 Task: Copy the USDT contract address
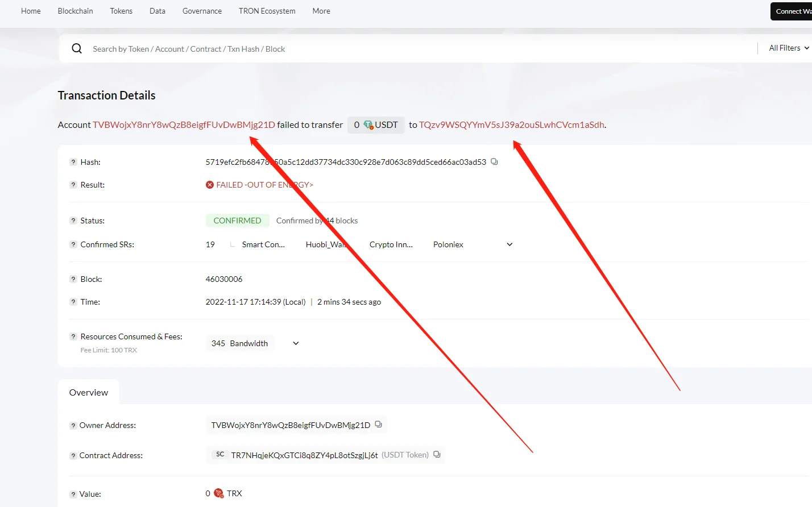pos(437,455)
